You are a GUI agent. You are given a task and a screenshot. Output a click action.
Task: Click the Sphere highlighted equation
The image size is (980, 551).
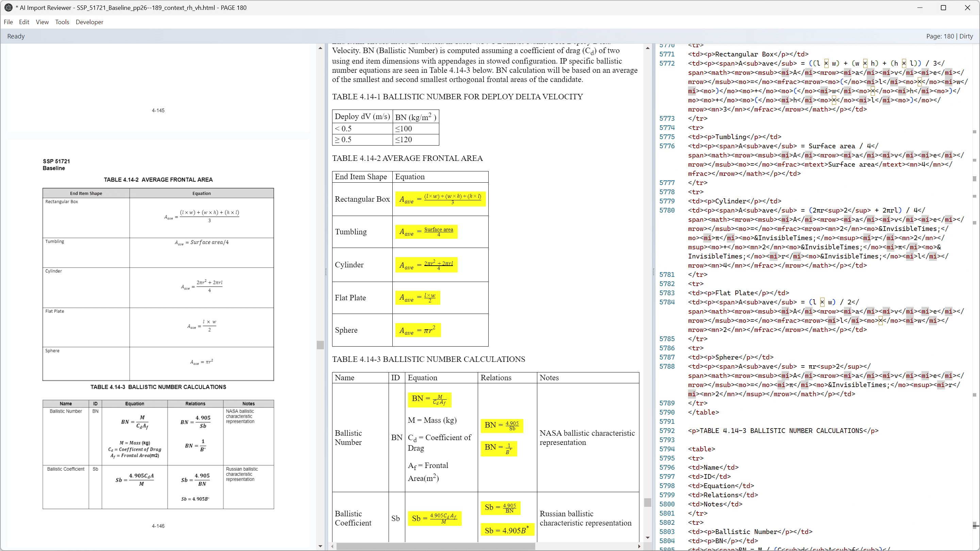tap(418, 330)
